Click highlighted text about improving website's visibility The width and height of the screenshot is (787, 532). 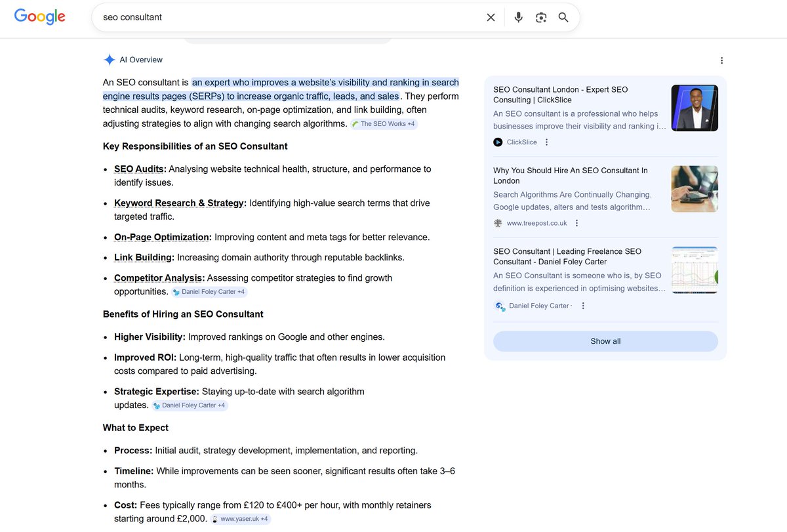[281, 89]
